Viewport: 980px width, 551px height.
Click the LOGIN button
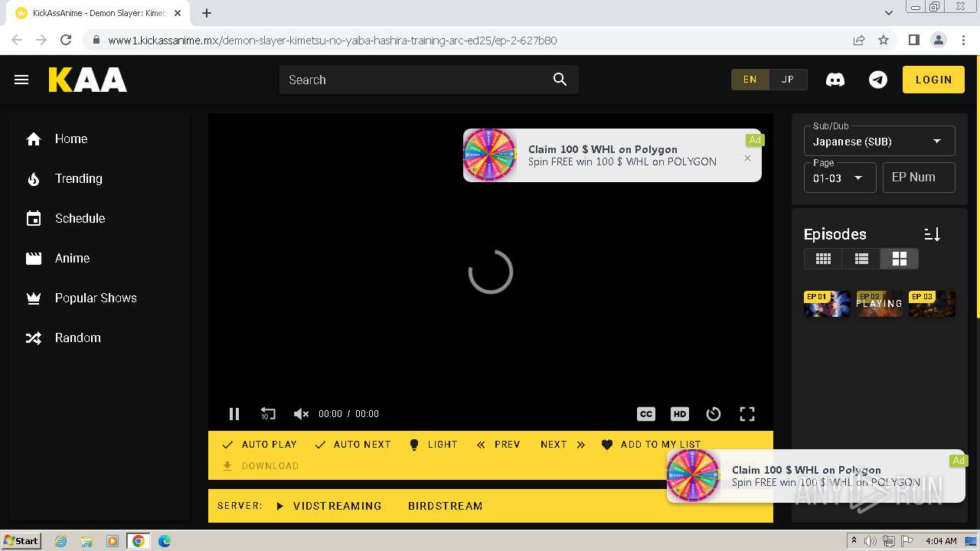pos(933,80)
